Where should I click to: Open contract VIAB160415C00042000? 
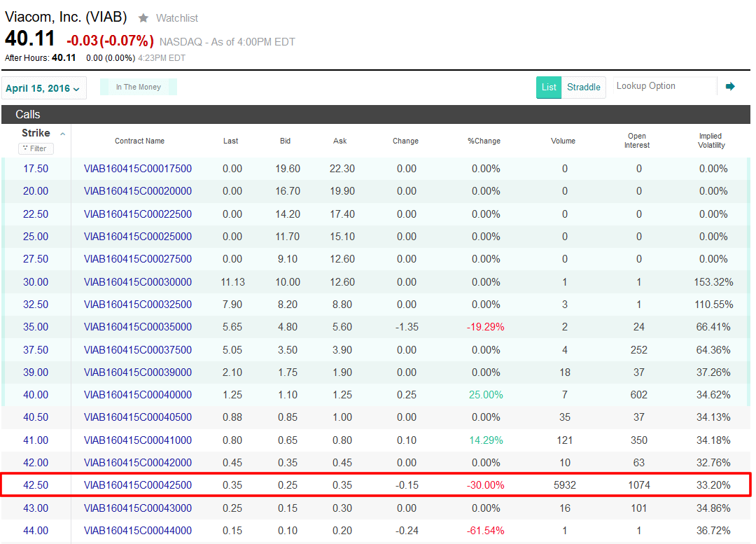point(138,463)
